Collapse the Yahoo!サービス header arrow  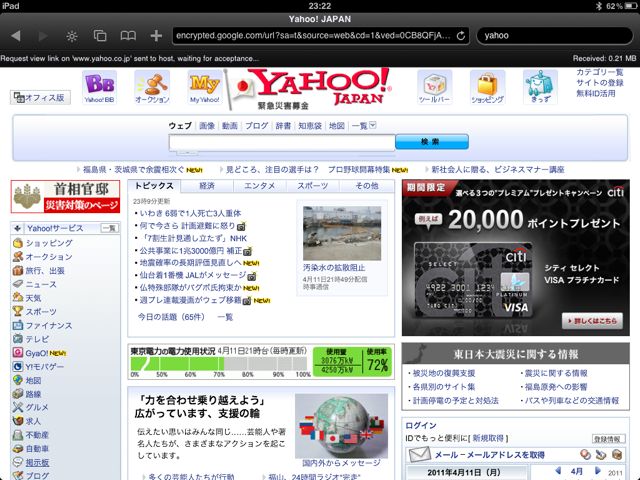pyautogui.click(x=17, y=228)
